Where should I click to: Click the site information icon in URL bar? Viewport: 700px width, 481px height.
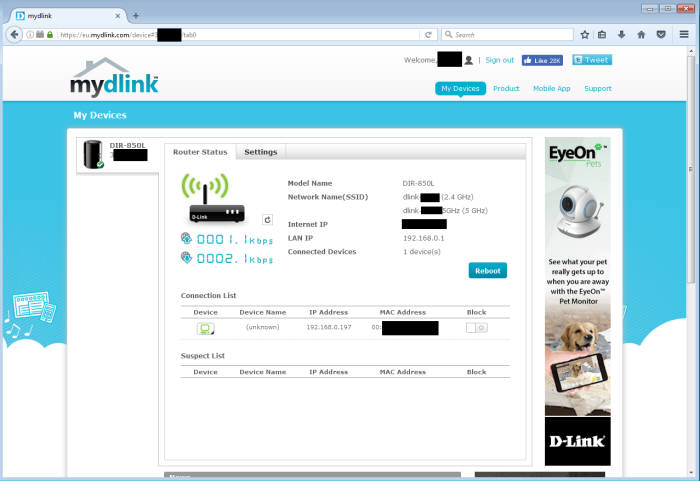click(x=30, y=35)
